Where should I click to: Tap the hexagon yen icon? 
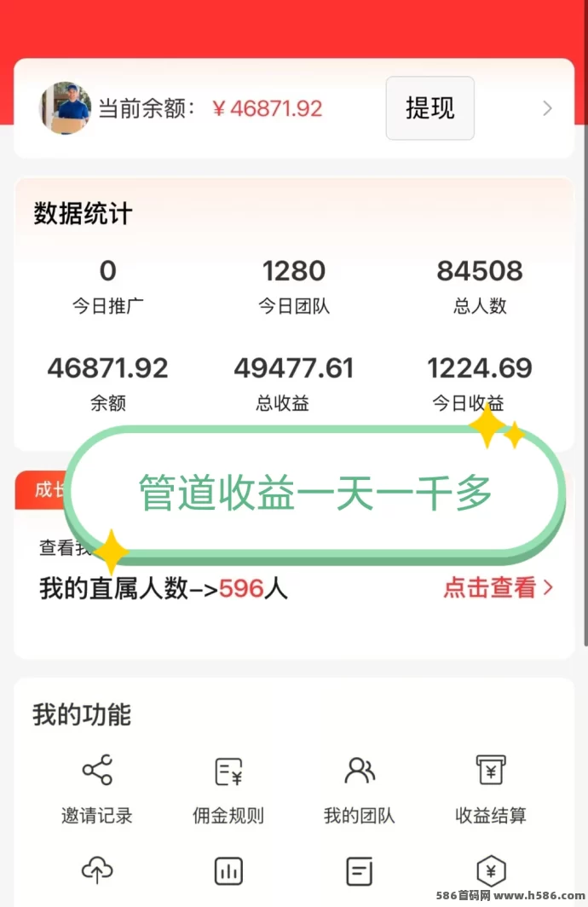tap(491, 871)
